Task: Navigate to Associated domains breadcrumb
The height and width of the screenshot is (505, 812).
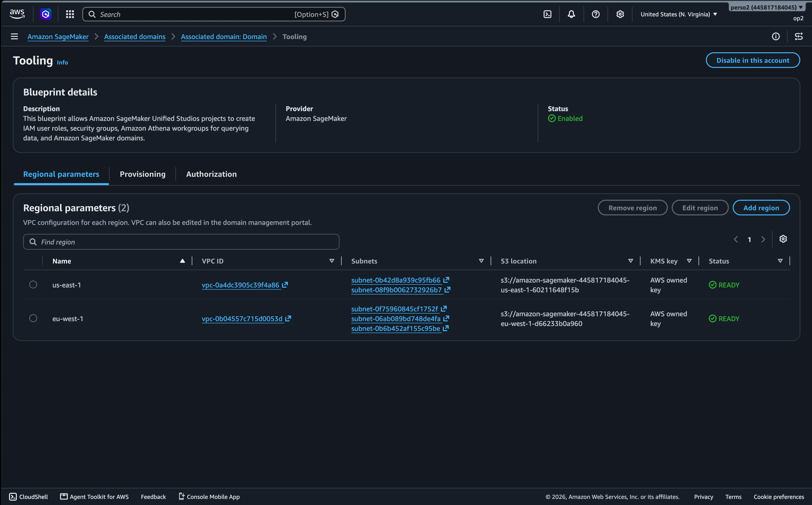Action: coord(135,37)
